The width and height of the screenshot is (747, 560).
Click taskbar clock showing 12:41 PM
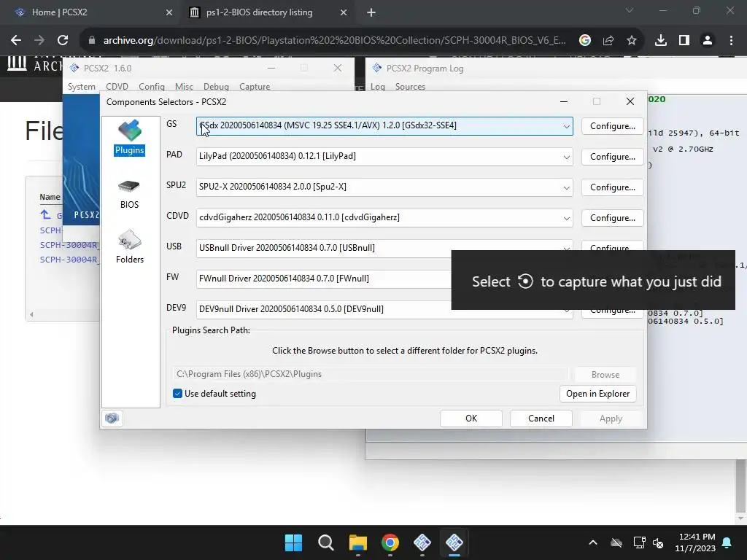[695, 542]
